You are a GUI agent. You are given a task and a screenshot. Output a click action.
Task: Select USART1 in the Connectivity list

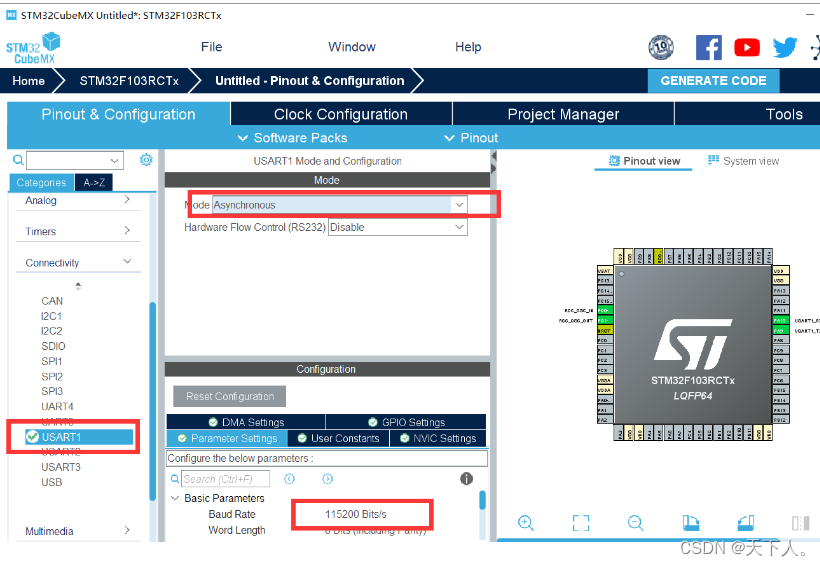(79, 437)
